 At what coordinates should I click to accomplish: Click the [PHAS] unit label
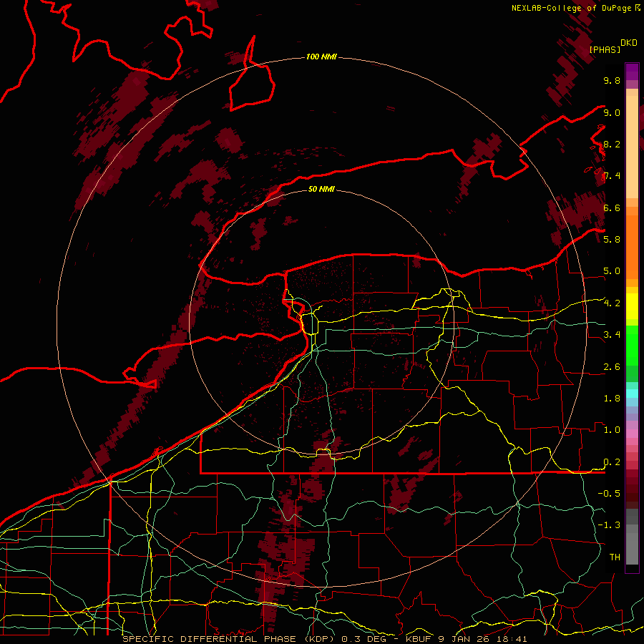605,49
